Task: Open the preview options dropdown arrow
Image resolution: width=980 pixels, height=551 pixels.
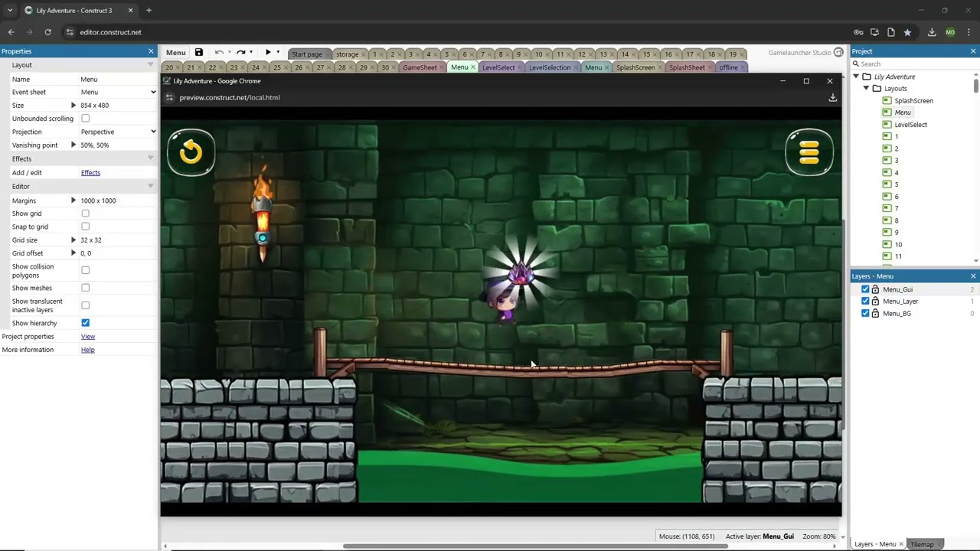Action: [278, 53]
